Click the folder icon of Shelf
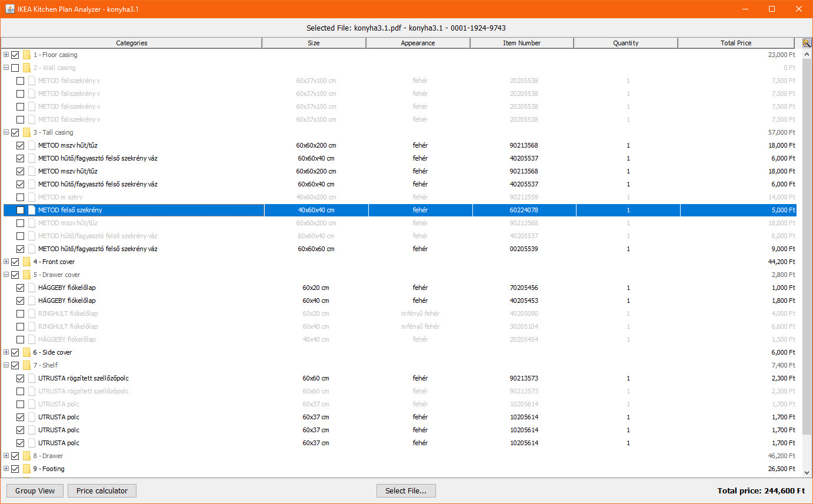This screenshot has height=504, width=813. (26, 365)
